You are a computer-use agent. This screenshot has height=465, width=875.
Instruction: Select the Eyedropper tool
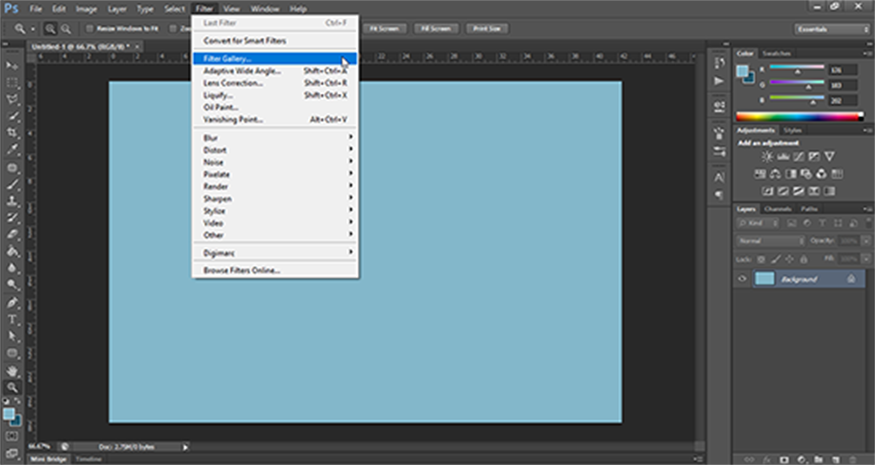click(x=13, y=150)
